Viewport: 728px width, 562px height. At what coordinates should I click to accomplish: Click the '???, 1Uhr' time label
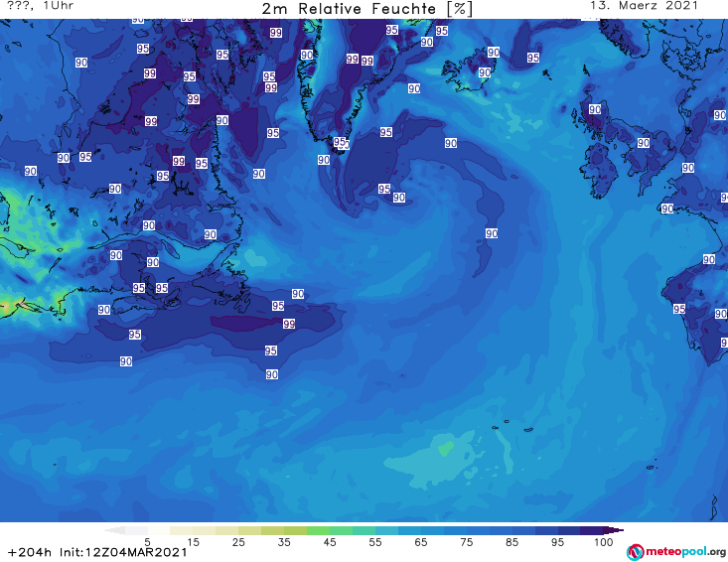click(40, 6)
